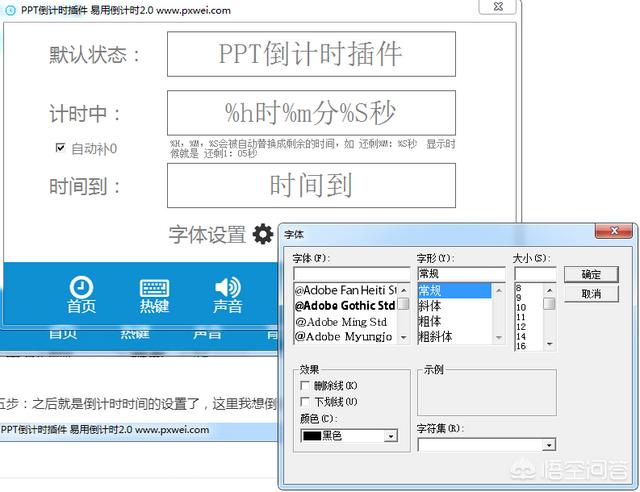Select @Adobe Fan Heiti font
The width and height of the screenshot is (640, 492).
(346, 290)
